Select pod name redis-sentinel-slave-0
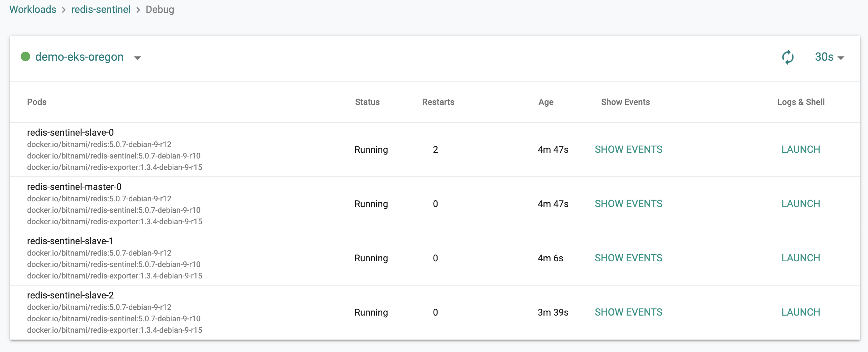Image resolution: width=868 pixels, height=352 pixels. 70,132
